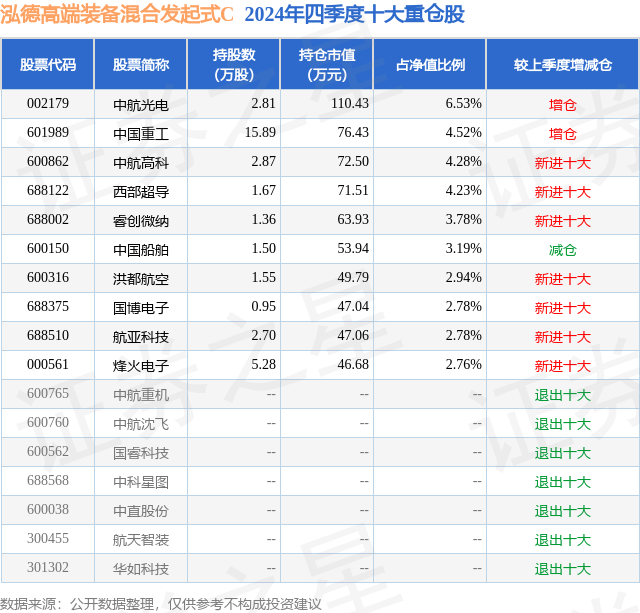Screen dimensions: 640x613
Task: Select stock name 航天智装
Action: [x=141, y=540]
